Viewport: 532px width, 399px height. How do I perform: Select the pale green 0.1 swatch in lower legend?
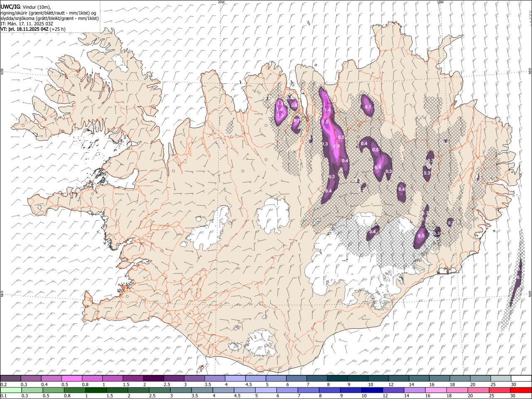coord(11,390)
